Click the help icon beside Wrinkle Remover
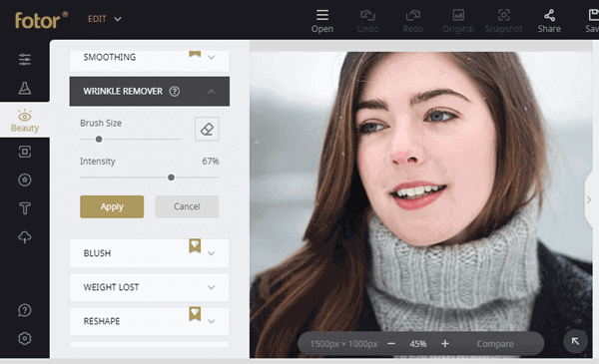Screen dimensions: 599x364 coord(175,91)
